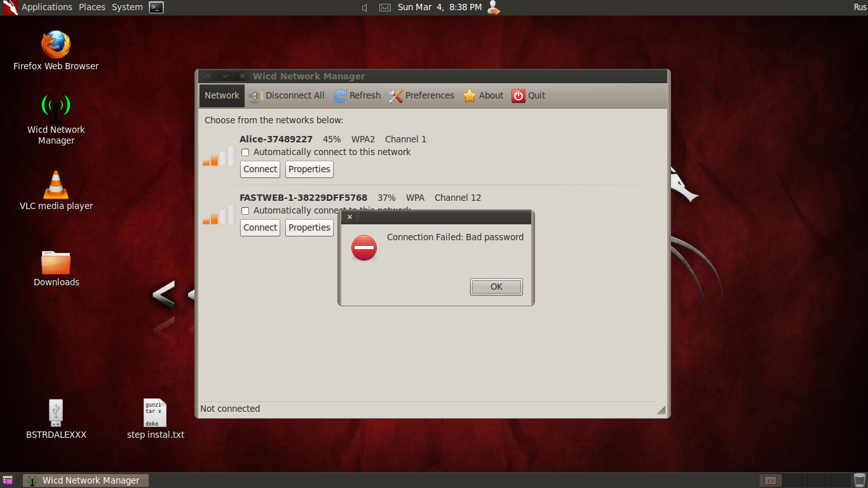This screenshot has width=868, height=488.
Task: Click the BackTrack dragon logo in the top panel
Action: [x=10, y=8]
